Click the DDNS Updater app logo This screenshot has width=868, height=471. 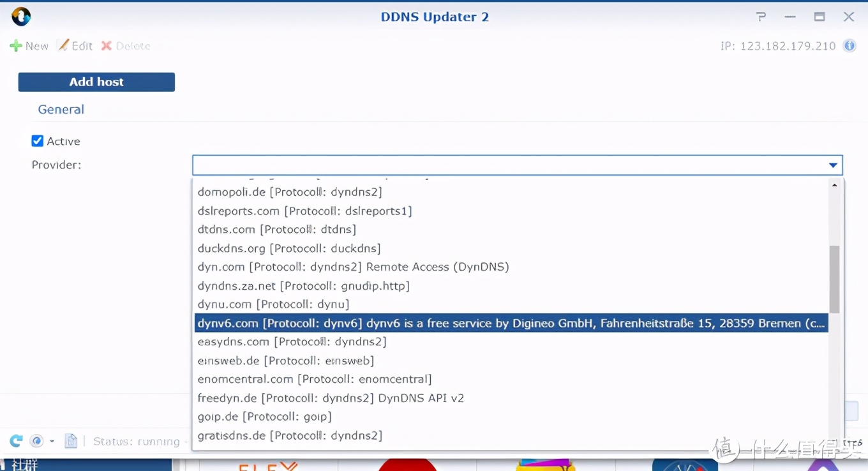click(21, 17)
